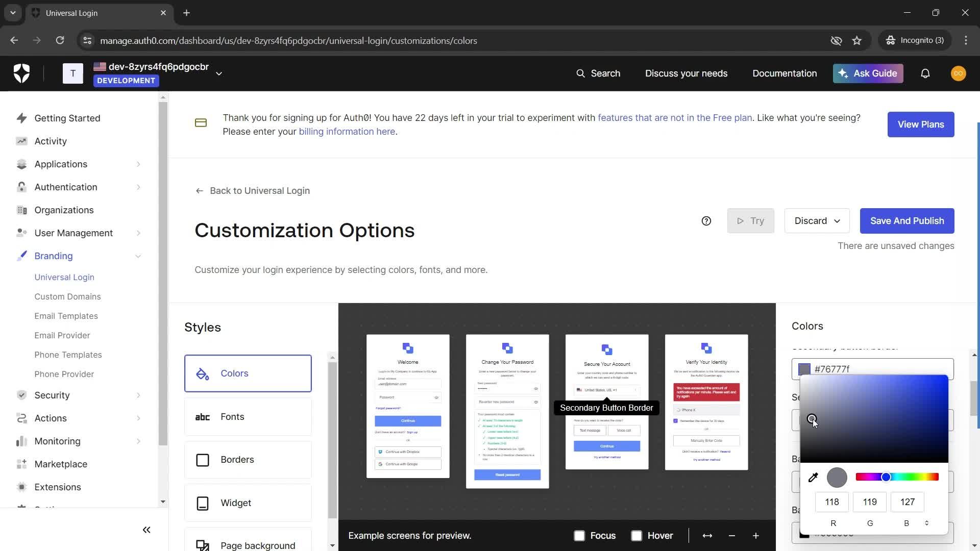Collapse the sidebar with double chevron
The width and height of the screenshot is (980, 551).
146,530
